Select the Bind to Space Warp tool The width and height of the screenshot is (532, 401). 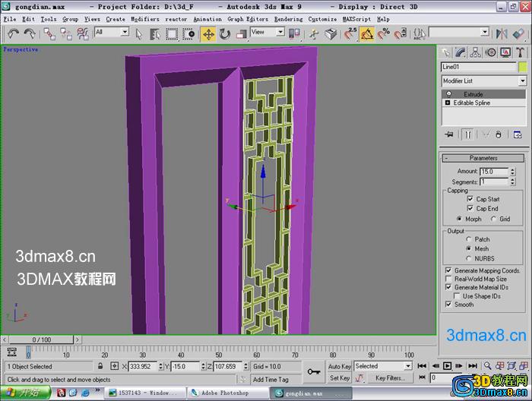[x=83, y=34]
